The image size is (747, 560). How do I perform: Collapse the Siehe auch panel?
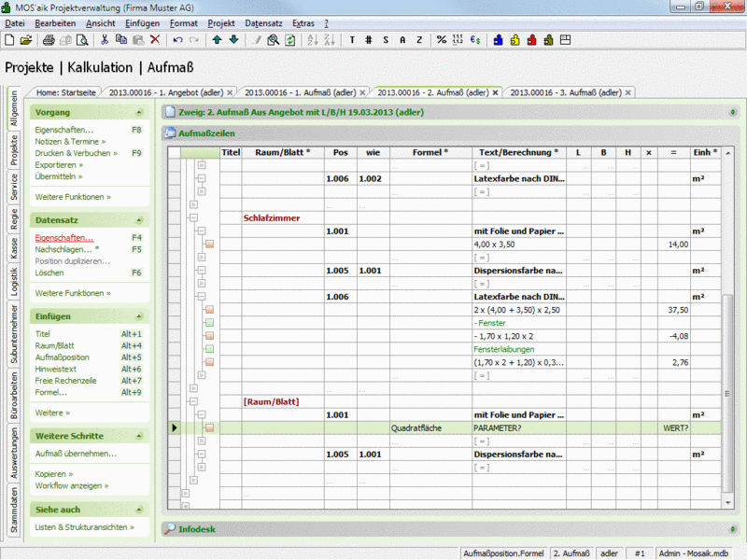tap(139, 510)
